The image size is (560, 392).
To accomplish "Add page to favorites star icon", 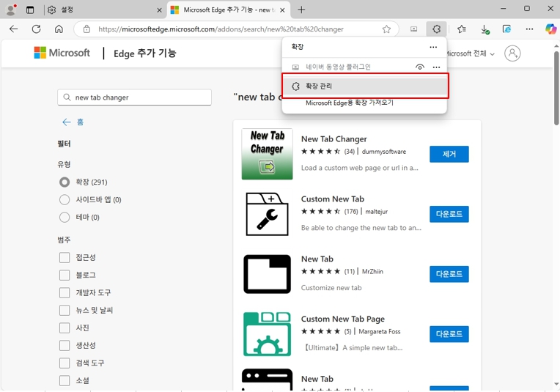I will (x=386, y=29).
